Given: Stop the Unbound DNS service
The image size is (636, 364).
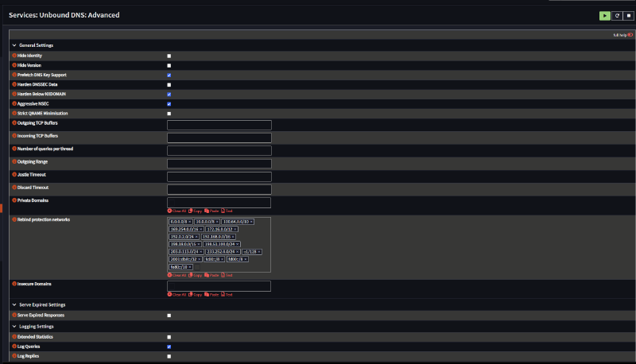Looking at the screenshot, I should pyautogui.click(x=629, y=16).
